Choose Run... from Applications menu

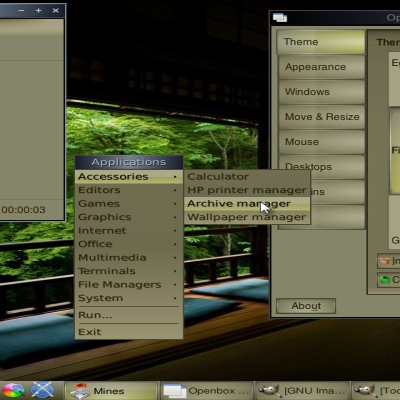click(129, 315)
